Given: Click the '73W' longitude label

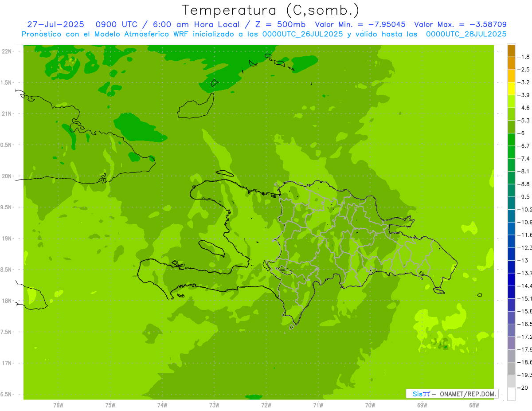Looking at the screenshot, I should point(214,405).
